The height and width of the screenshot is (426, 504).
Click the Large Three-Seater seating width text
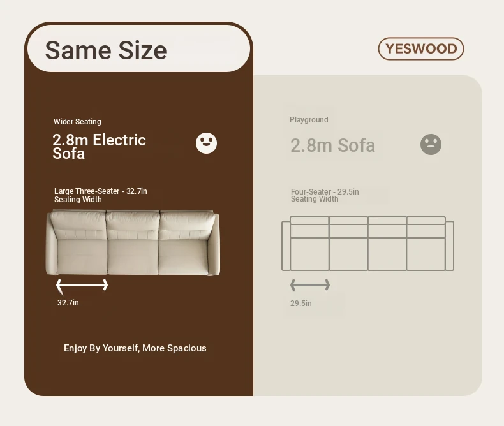(100, 195)
